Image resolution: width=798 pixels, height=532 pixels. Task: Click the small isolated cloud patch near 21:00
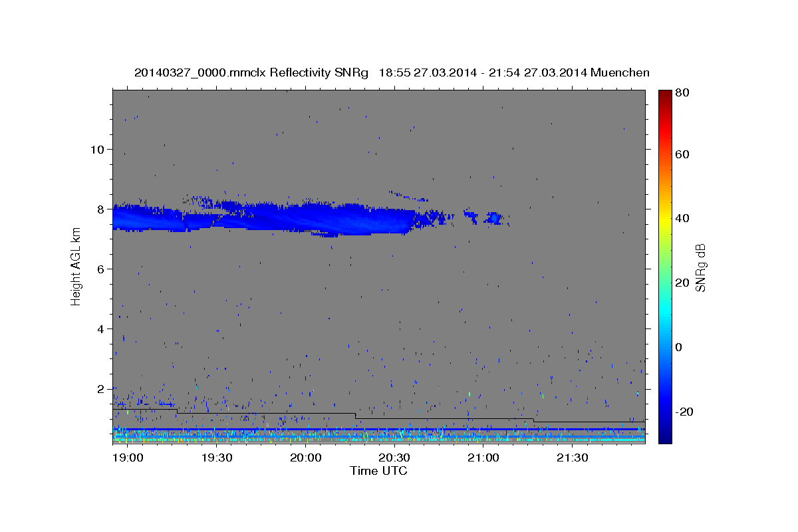(494, 217)
